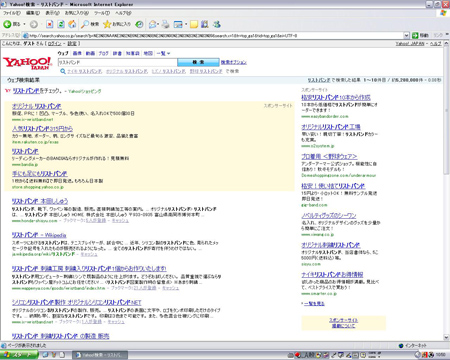Open the Start button
Image resolution: width=450 pixels, height=360 pixels.
[x=19, y=355]
